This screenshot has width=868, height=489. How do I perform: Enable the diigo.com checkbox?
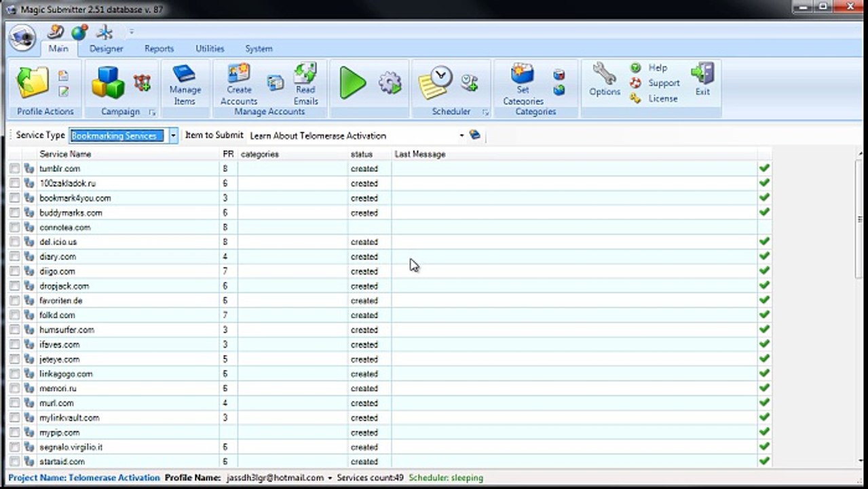[15, 271]
